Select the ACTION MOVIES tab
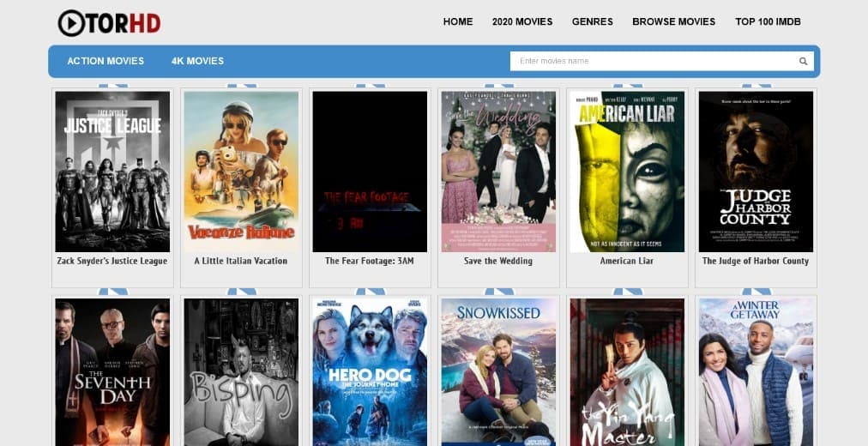 click(x=105, y=61)
